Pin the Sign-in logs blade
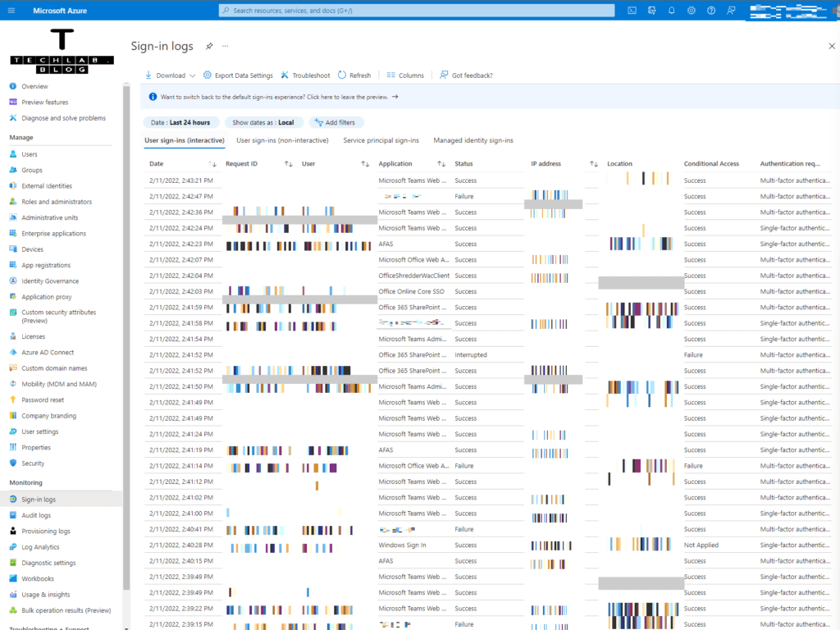This screenshot has height=630, width=840. pos(209,46)
